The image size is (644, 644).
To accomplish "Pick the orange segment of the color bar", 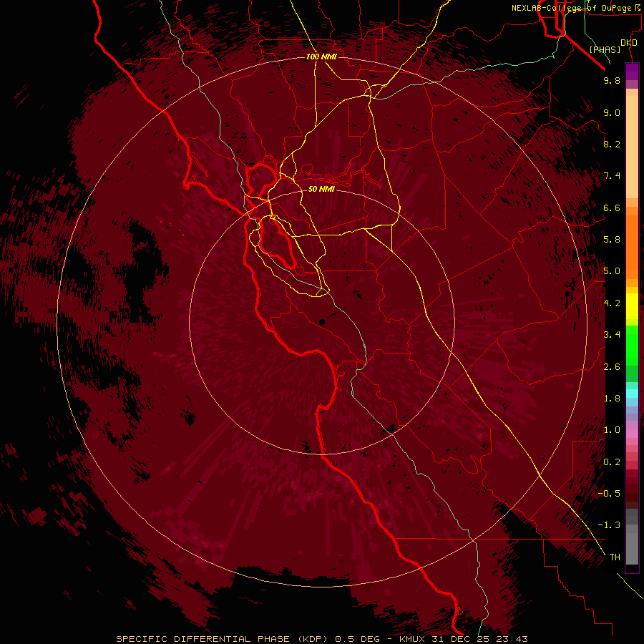I will pyautogui.click(x=632, y=246).
